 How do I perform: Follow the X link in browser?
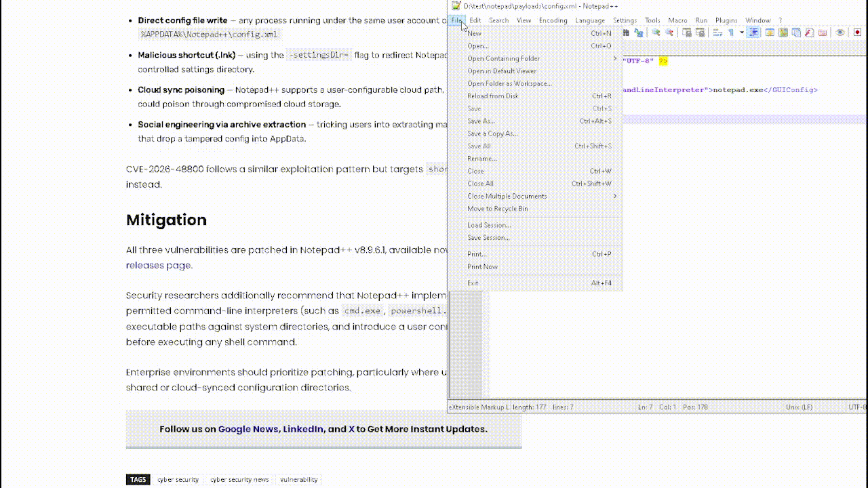(x=352, y=429)
